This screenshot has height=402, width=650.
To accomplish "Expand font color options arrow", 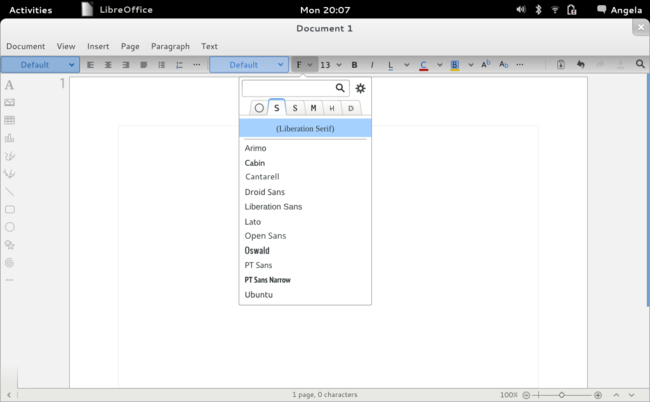I will (439, 65).
